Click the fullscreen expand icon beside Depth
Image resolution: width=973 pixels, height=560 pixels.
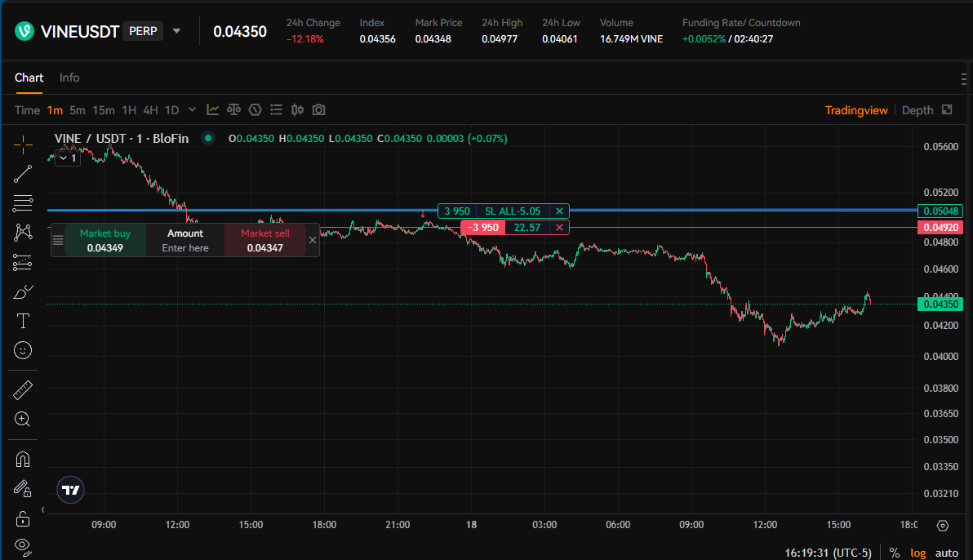click(947, 109)
